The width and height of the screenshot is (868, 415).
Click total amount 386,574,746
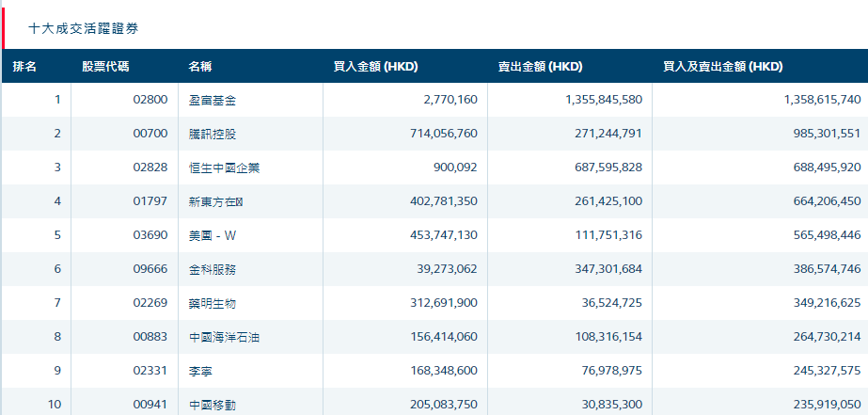coord(828,269)
